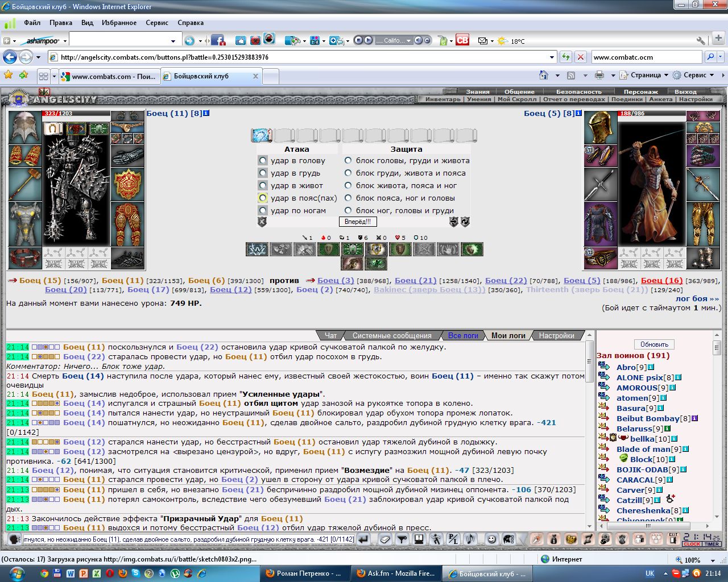Select attack 'удар в голову'
The image size is (728, 582).
(x=262, y=160)
